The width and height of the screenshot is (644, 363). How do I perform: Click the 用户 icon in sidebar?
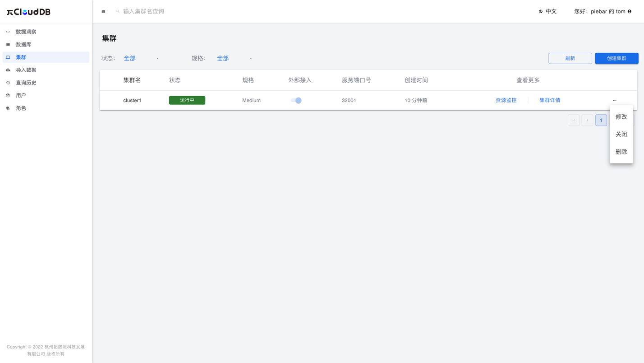[8, 95]
